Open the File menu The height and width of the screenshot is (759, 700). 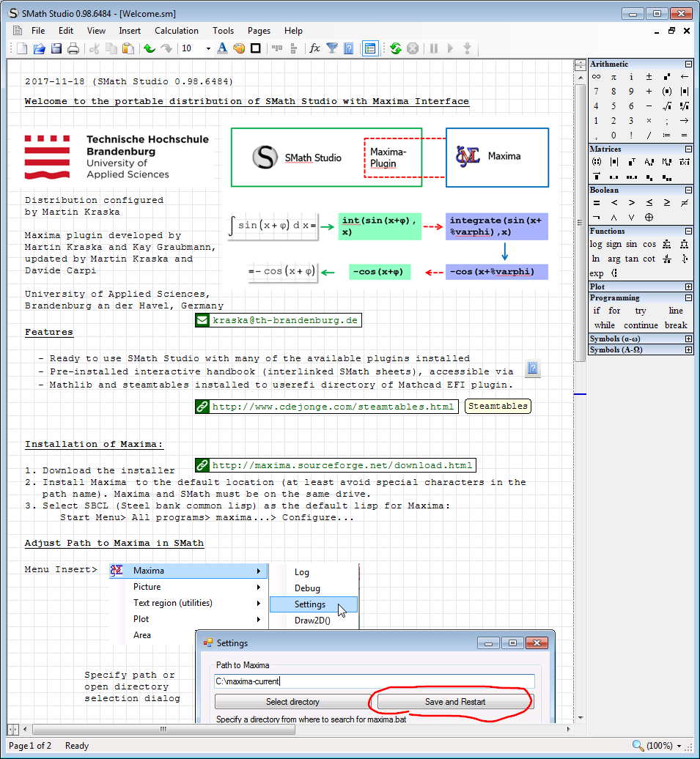[38, 31]
